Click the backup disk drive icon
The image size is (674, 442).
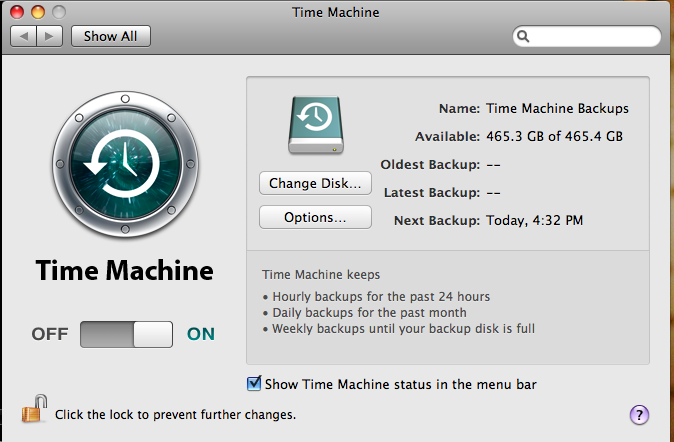tap(316, 124)
